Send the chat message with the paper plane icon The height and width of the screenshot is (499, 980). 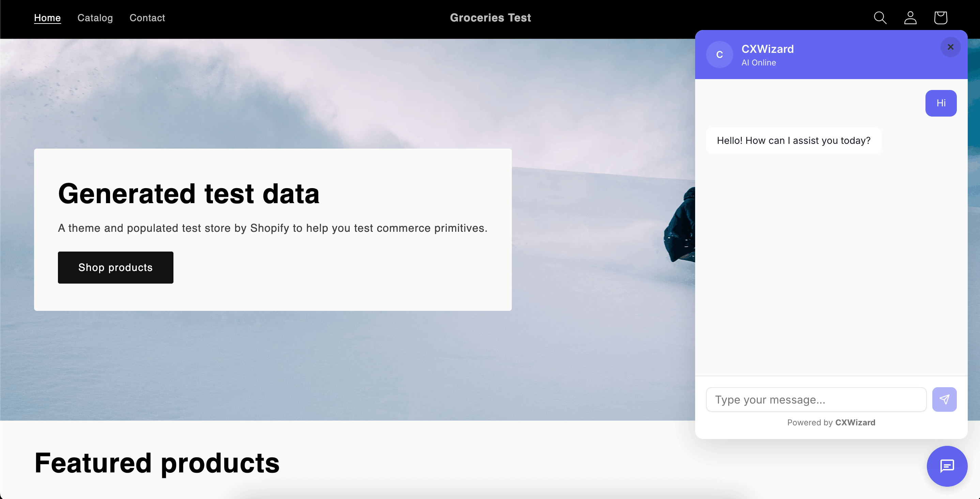(945, 399)
